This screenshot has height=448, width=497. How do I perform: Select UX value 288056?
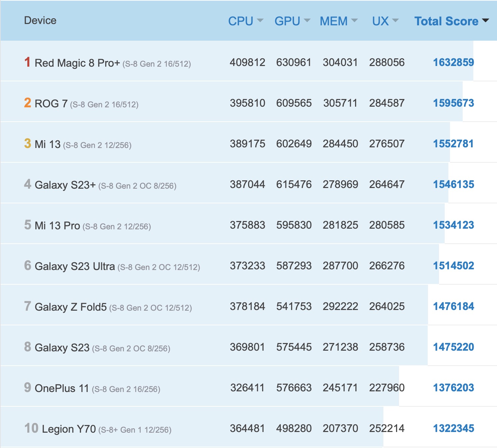(387, 62)
